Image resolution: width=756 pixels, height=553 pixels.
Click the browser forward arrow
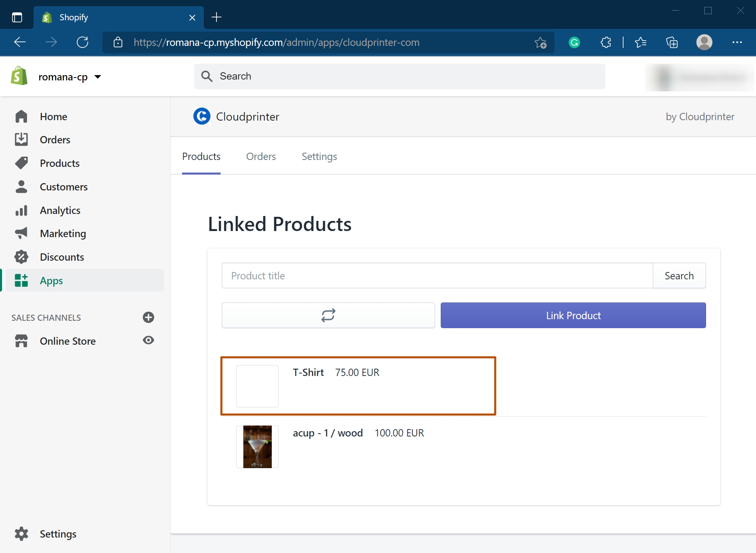[51, 42]
